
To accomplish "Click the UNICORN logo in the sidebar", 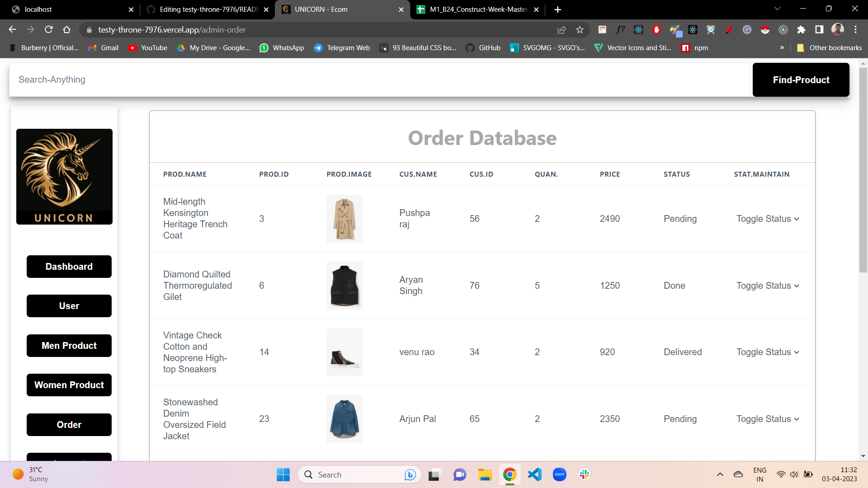I will [x=64, y=177].
